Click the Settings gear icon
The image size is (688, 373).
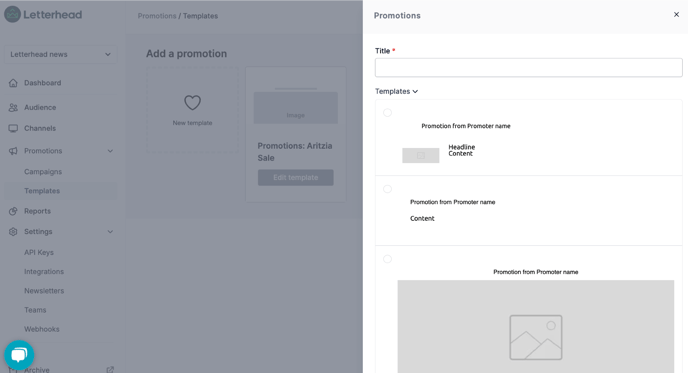[x=13, y=232]
